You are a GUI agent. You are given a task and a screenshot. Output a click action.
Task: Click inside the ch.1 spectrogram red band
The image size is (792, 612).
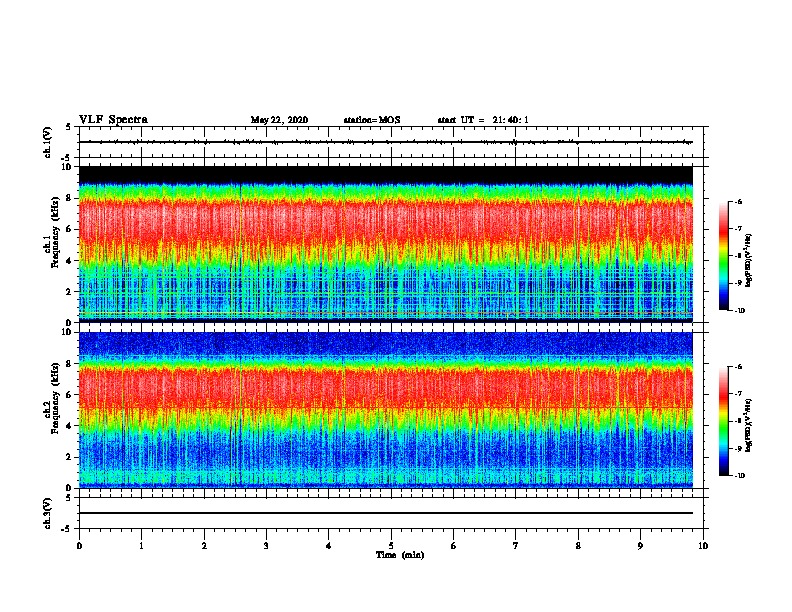(x=386, y=220)
